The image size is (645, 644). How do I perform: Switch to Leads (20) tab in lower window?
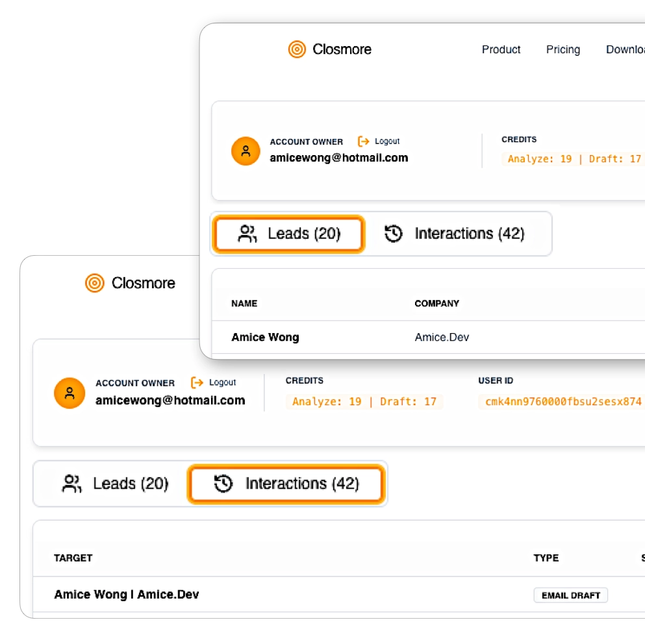[x=115, y=484]
